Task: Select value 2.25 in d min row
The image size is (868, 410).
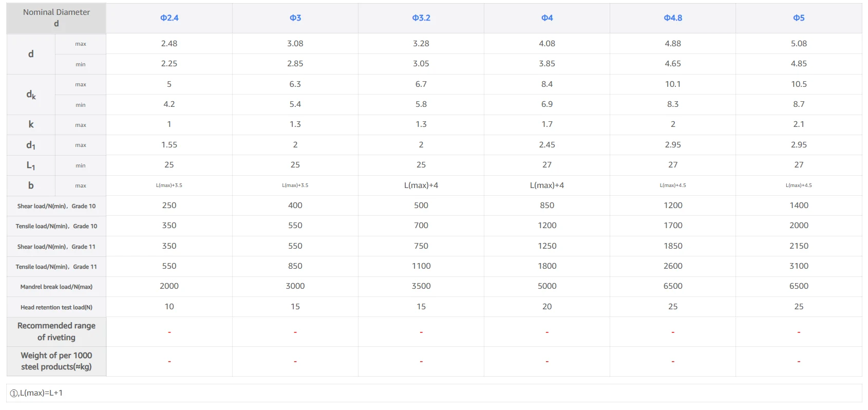Action: coord(169,64)
